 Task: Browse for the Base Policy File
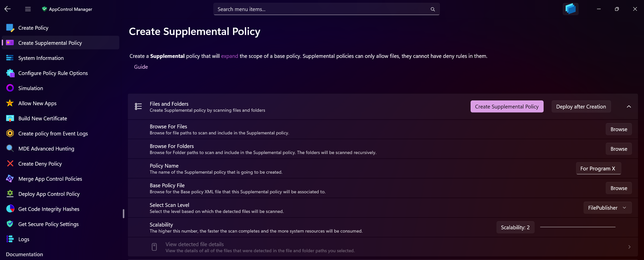[619, 188]
